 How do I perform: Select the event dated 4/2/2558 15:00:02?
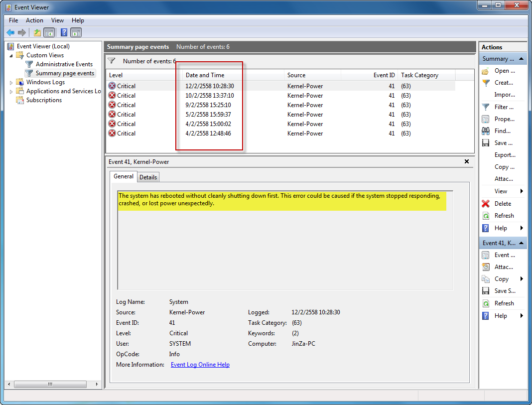tap(280, 124)
